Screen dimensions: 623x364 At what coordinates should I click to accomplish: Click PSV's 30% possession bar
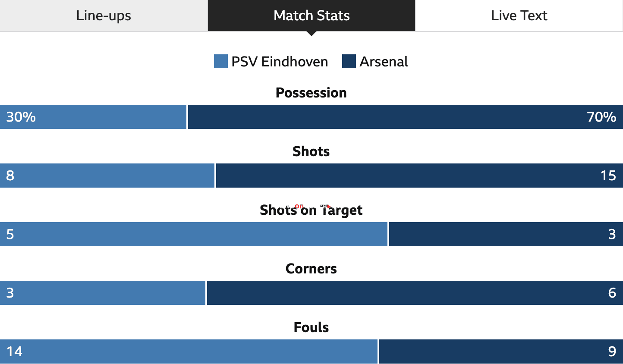pos(93,117)
